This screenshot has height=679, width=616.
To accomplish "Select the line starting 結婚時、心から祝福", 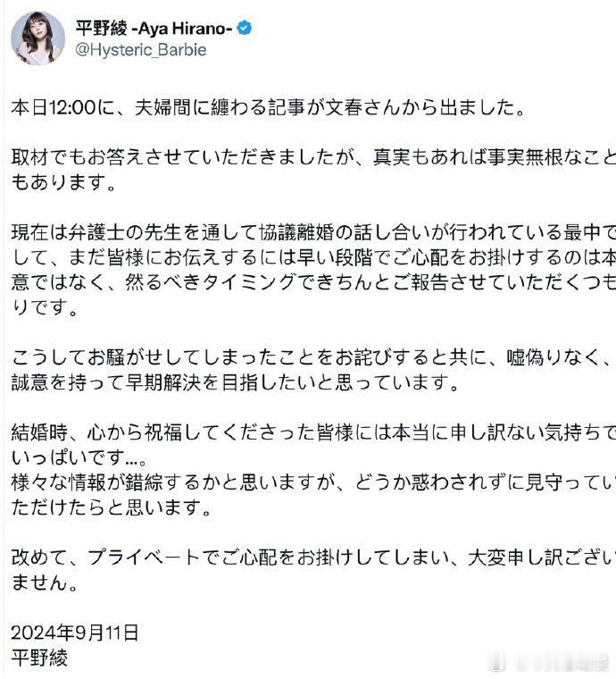I will (x=313, y=432).
